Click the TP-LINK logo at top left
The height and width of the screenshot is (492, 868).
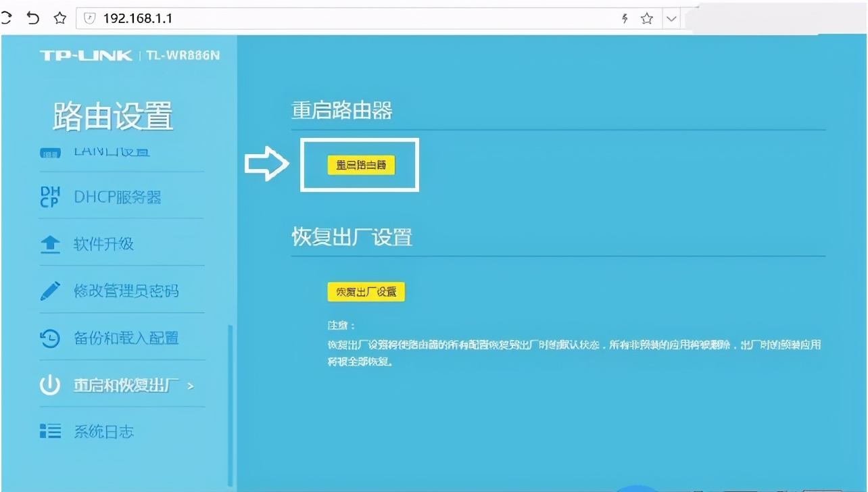coord(86,55)
